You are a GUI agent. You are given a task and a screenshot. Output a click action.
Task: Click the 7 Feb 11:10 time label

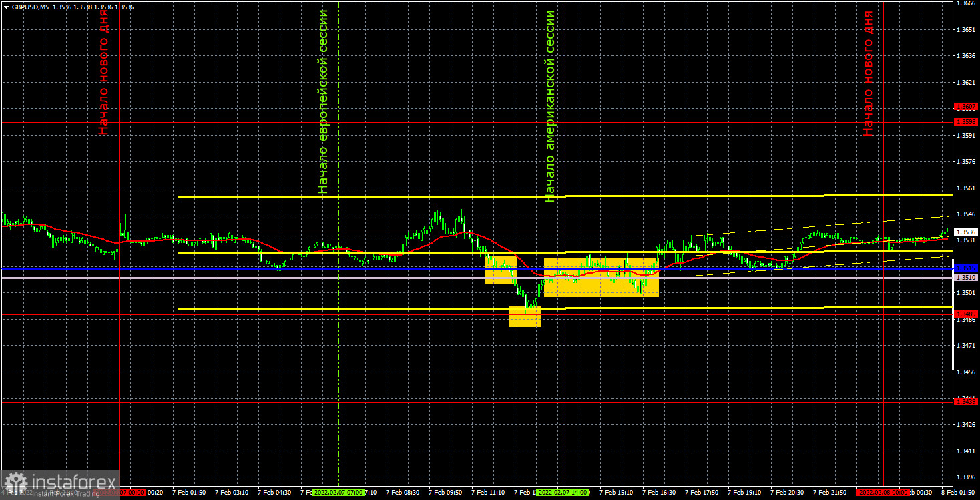coord(488,492)
